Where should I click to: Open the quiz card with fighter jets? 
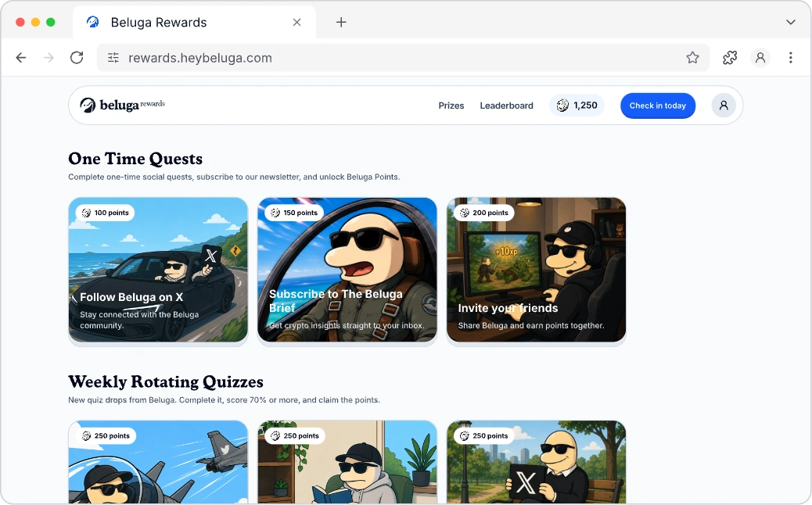[158, 461]
